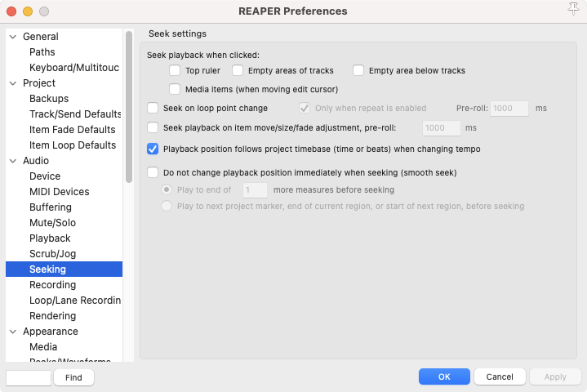Image resolution: width=587 pixels, height=392 pixels.
Task: Click the pin icon in title bar
Action: (x=572, y=10)
